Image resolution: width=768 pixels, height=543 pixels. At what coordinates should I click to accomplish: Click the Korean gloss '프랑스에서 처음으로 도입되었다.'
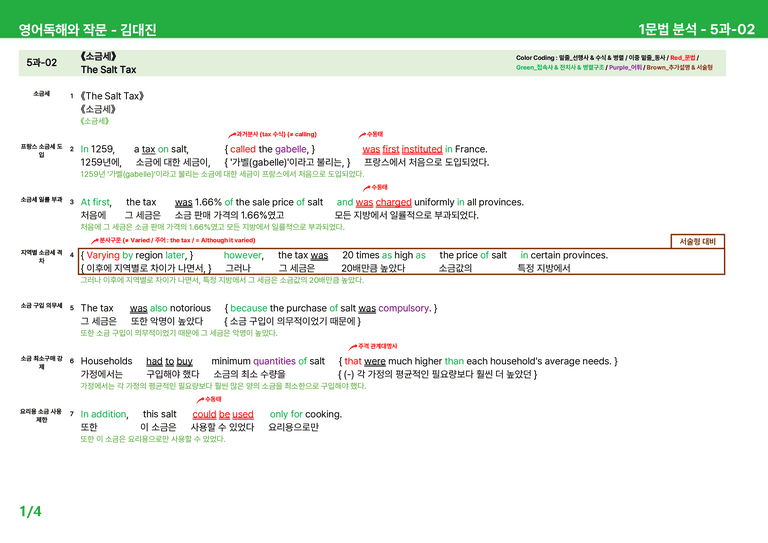pyautogui.click(x=426, y=163)
